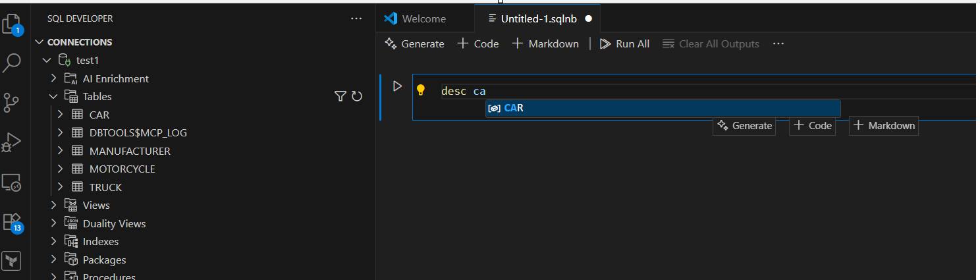
Task: Open the Explorer icon in activity bar
Action: point(13,25)
